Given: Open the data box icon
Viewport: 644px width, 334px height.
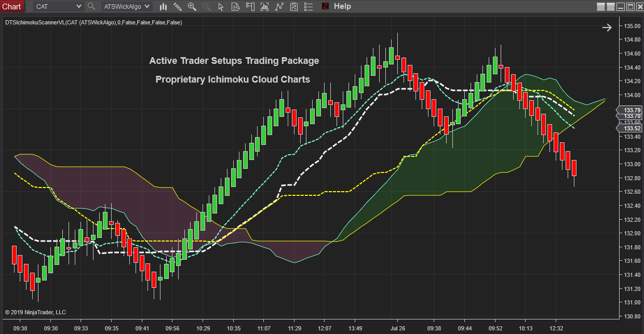Looking at the screenshot, I should click(235, 7).
